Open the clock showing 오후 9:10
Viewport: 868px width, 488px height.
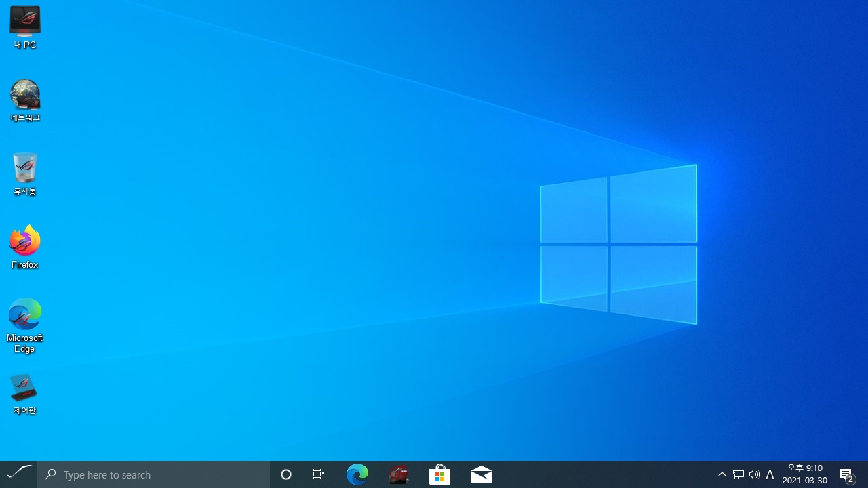(x=805, y=474)
